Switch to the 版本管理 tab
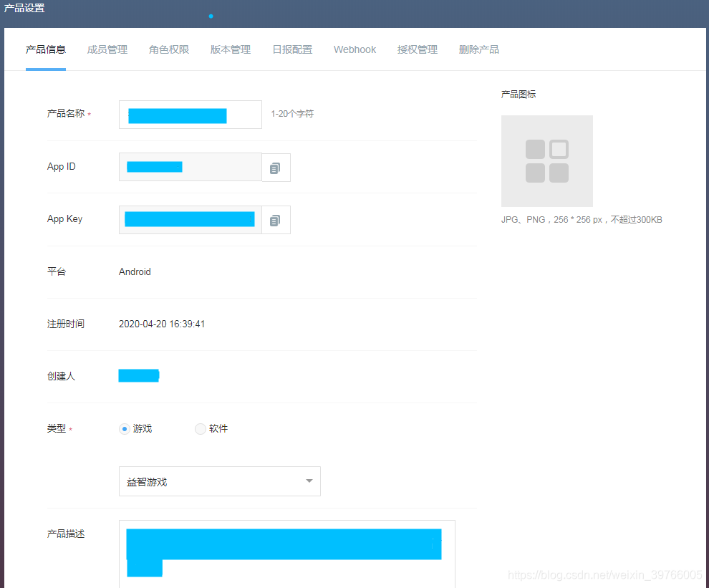Image resolution: width=709 pixels, height=588 pixels. (x=231, y=49)
